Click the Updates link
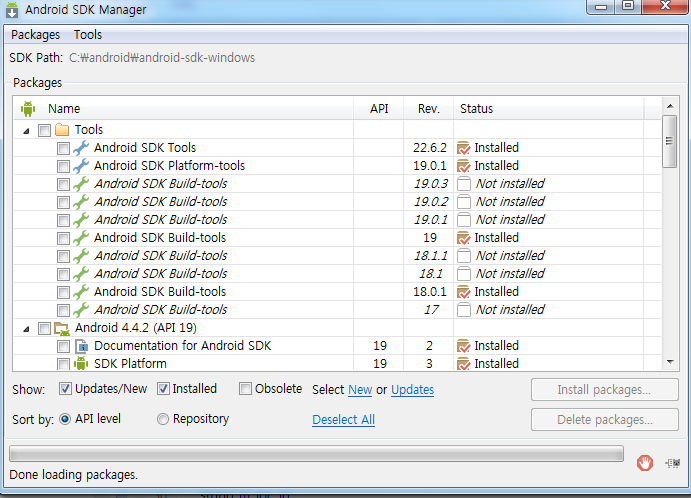 tap(412, 390)
